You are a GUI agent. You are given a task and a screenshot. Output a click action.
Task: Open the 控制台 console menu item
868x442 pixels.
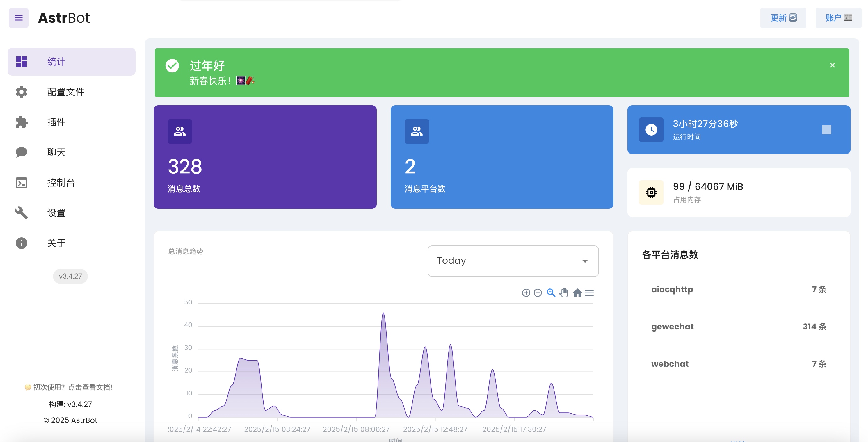(x=72, y=183)
